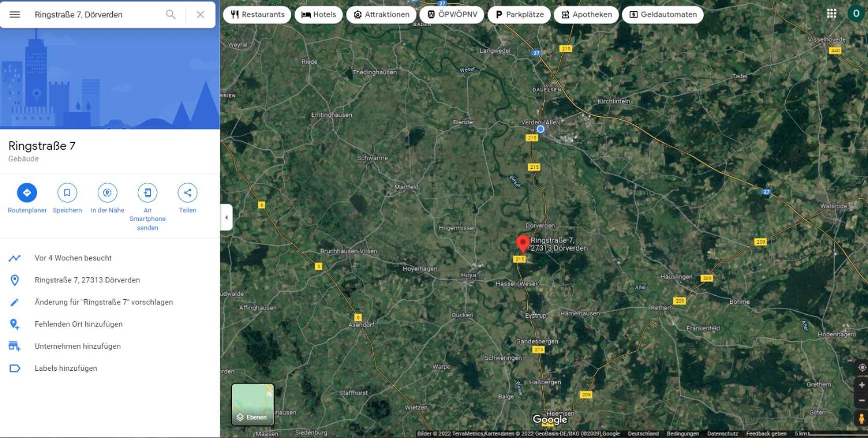The width and height of the screenshot is (868, 438).
Task: Click the Ringstraße 7 place title
Action: coord(42,146)
